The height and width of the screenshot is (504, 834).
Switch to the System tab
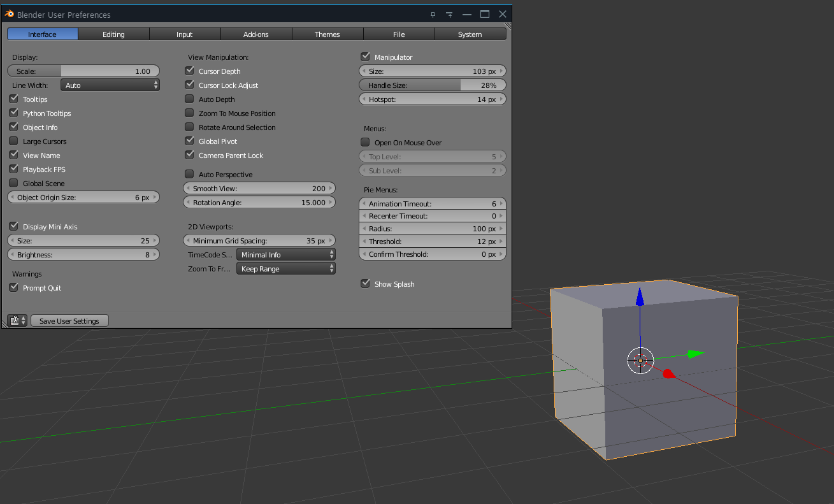(x=470, y=34)
